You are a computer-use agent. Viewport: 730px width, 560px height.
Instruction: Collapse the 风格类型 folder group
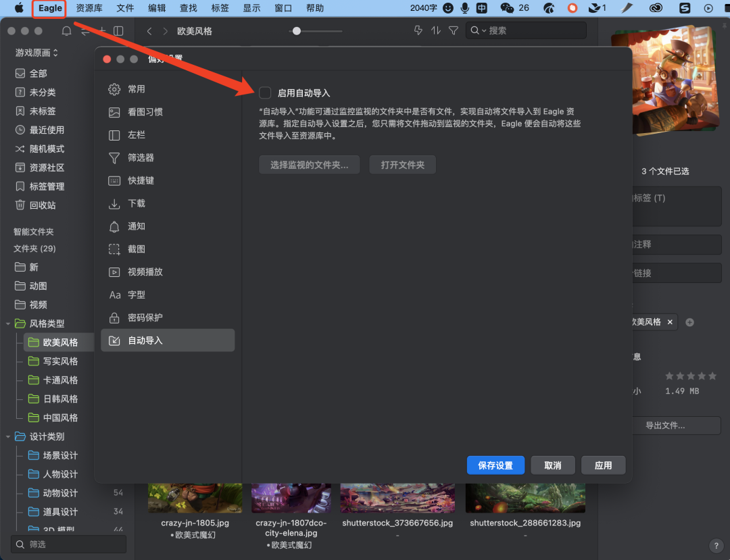click(8, 323)
